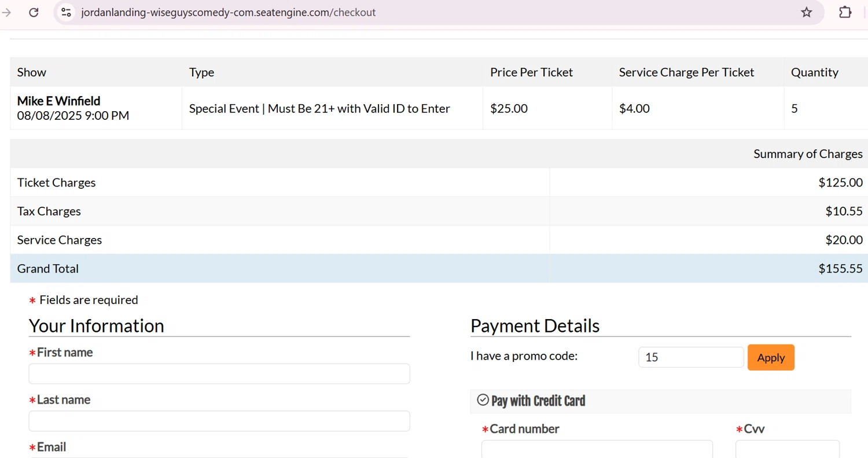Click the Show column header
The image size is (868, 458).
pyautogui.click(x=32, y=72)
